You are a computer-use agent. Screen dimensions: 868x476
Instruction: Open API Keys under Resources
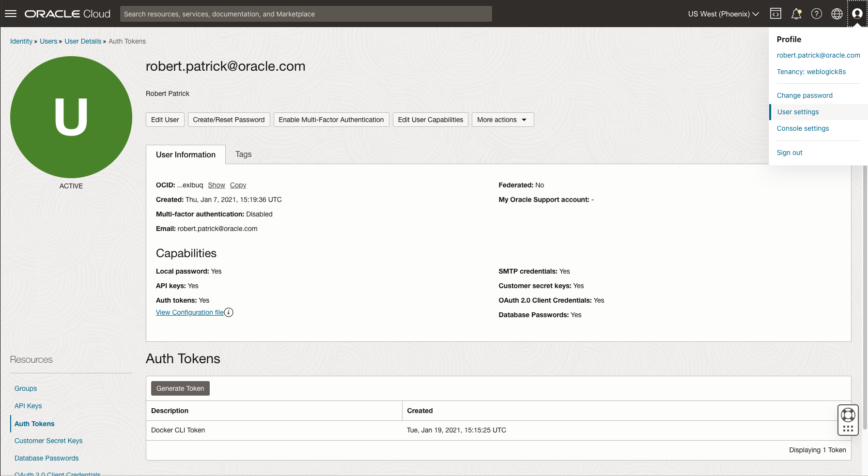pyautogui.click(x=28, y=406)
